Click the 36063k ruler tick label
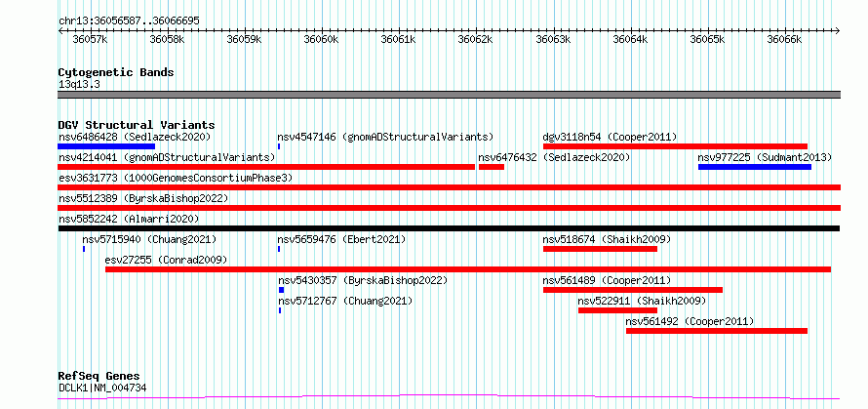The width and height of the screenshot is (868, 409). [554, 40]
